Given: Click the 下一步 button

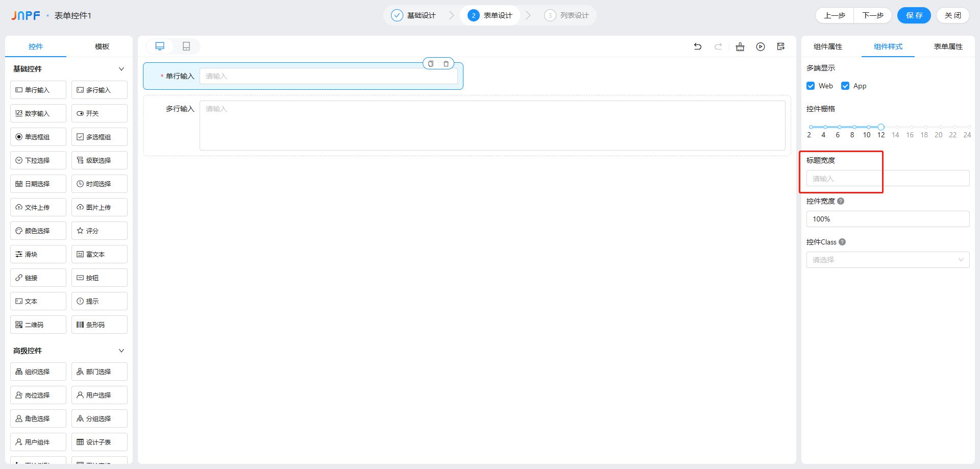Looking at the screenshot, I should [873, 15].
